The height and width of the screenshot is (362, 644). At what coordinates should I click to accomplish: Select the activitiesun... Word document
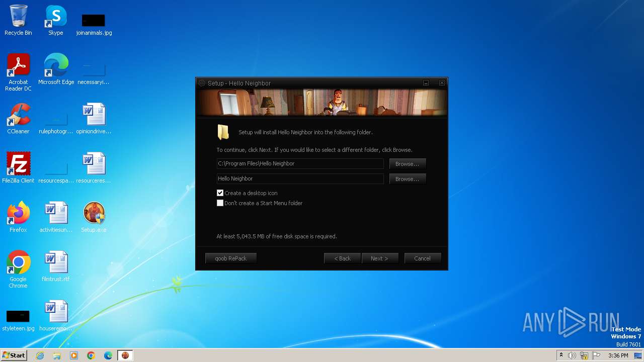pyautogui.click(x=56, y=217)
